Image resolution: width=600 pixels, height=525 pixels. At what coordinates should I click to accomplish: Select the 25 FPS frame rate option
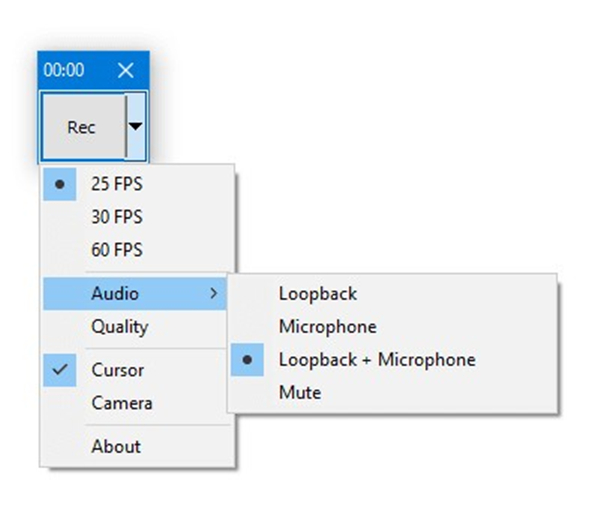coord(117,184)
